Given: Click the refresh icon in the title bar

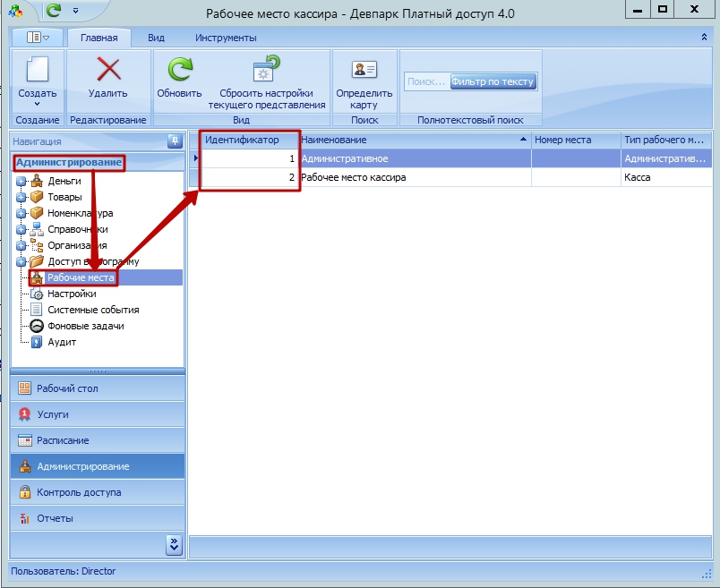Looking at the screenshot, I should click(53, 11).
